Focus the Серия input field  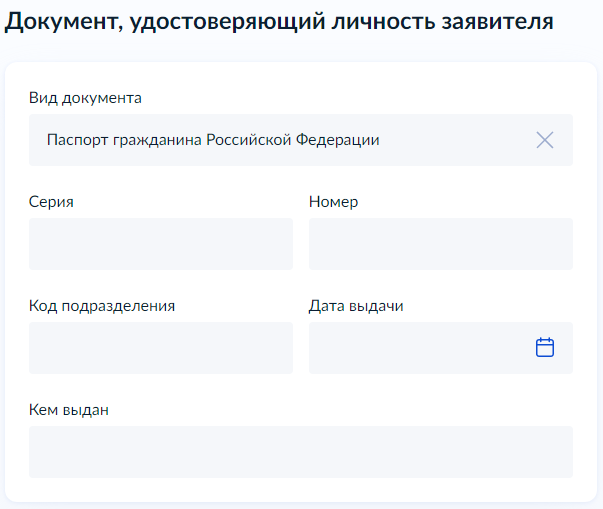pos(161,244)
